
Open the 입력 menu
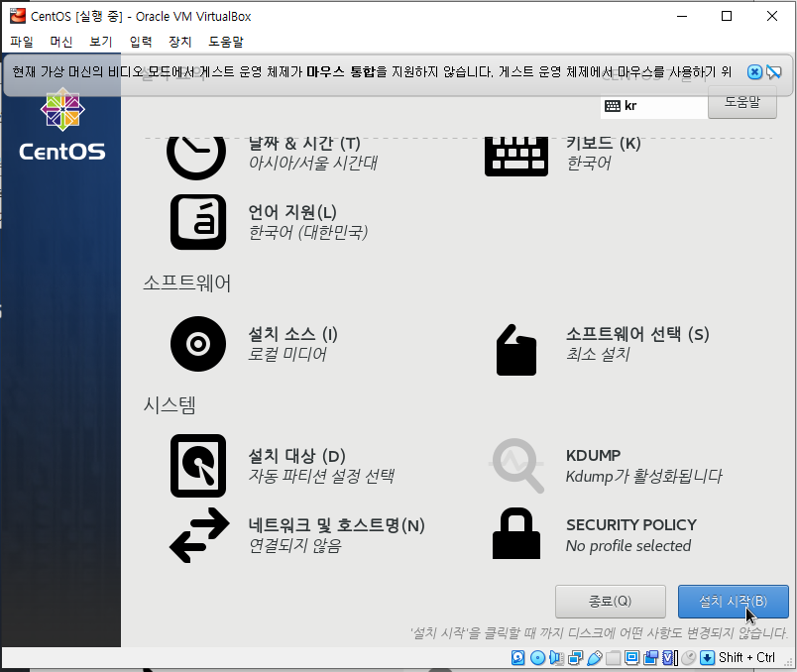click(x=141, y=42)
